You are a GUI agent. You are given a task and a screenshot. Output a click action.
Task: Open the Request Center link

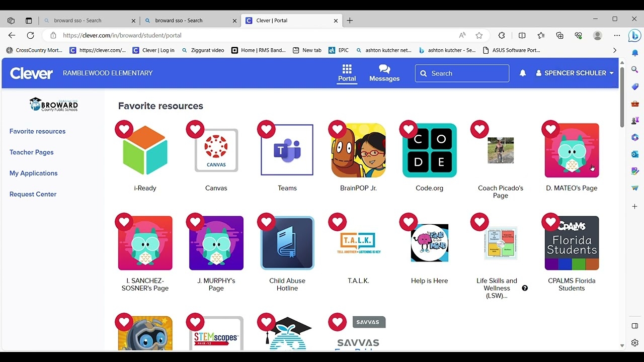tap(33, 194)
